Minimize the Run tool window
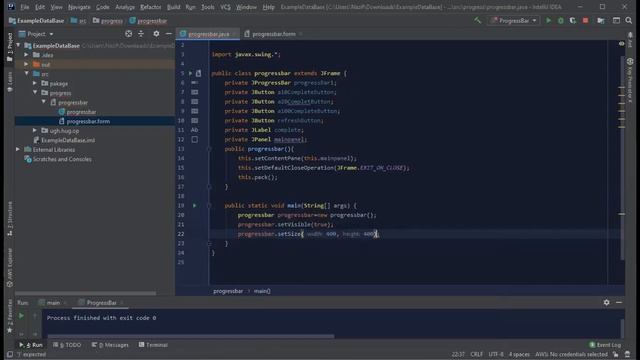The height and width of the screenshot is (360, 640). [619, 302]
